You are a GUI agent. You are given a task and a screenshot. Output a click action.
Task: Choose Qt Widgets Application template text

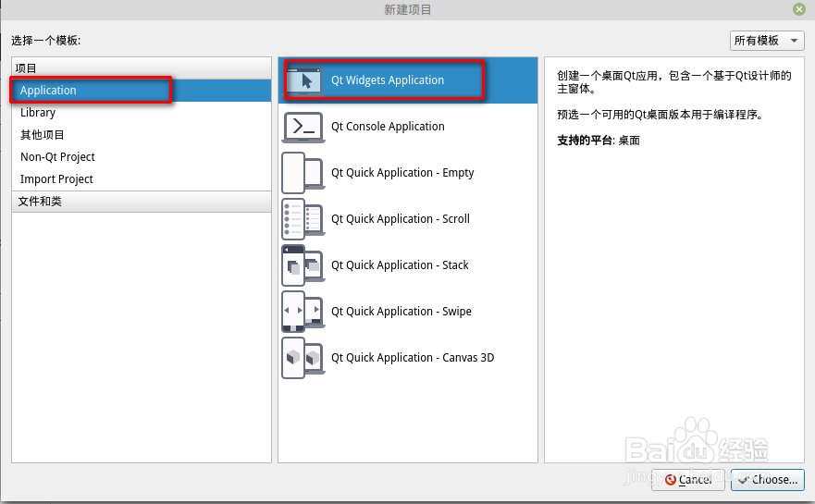pos(388,80)
